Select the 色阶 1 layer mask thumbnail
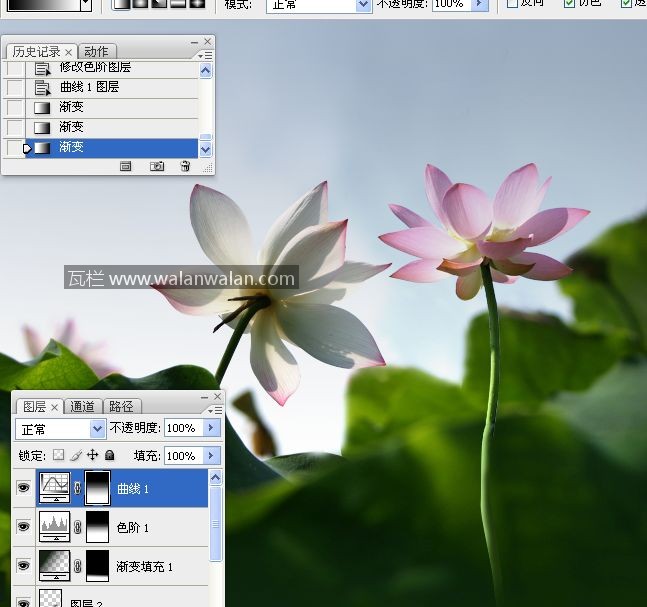This screenshot has height=607, width=647. [x=98, y=527]
